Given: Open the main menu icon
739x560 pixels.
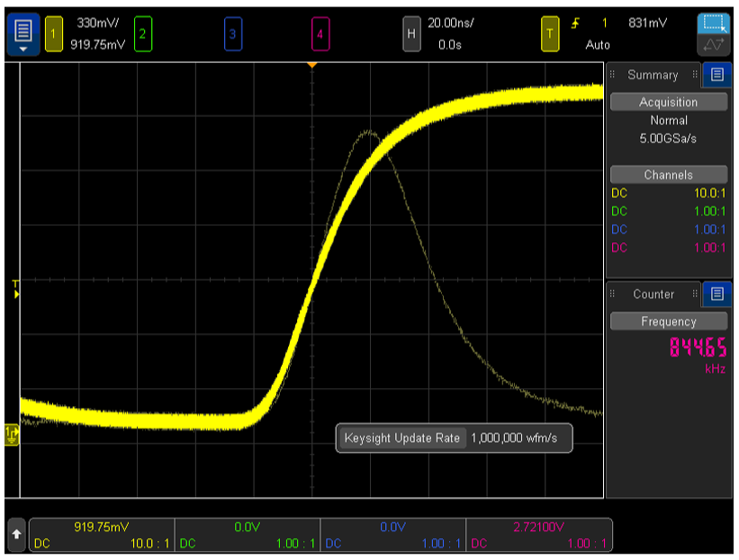Looking at the screenshot, I should [23, 34].
